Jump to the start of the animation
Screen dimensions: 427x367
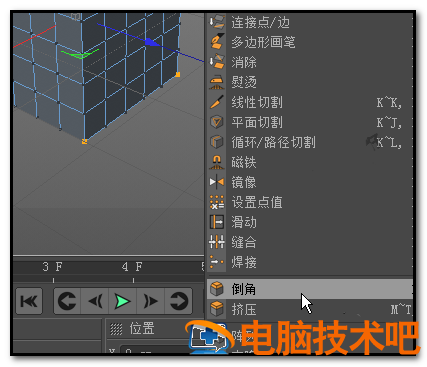click(x=29, y=301)
